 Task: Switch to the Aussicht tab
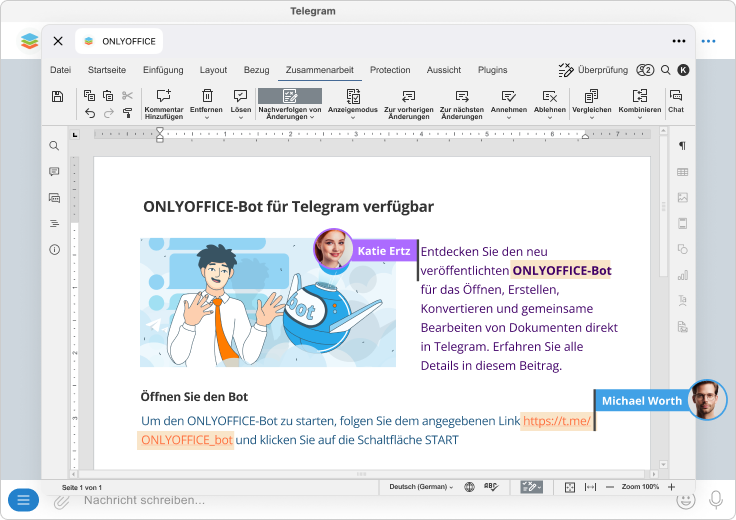444,70
